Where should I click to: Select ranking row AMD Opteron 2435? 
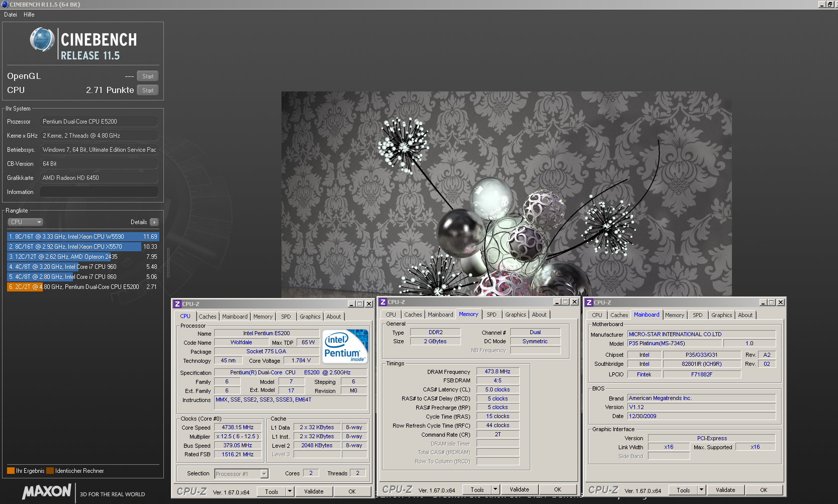(83, 257)
